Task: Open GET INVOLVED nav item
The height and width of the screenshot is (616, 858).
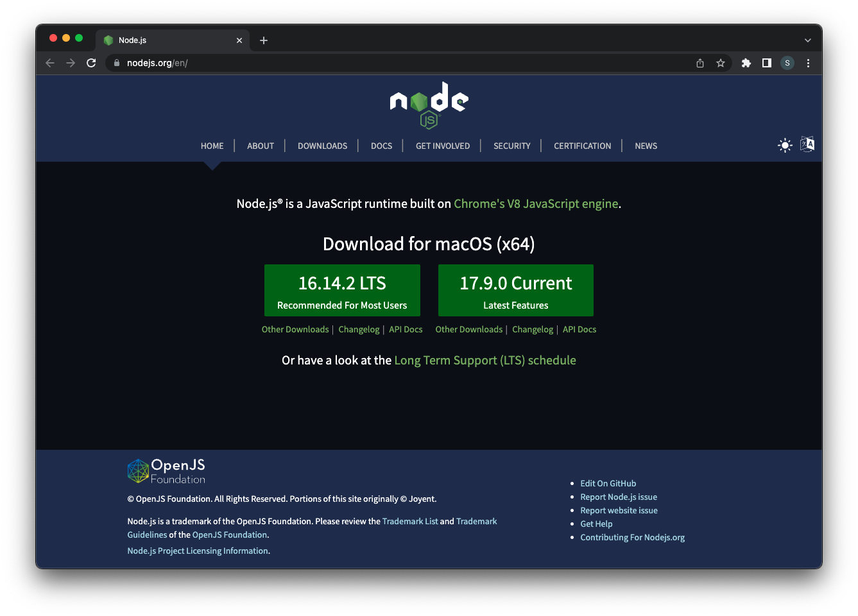Action: (443, 146)
